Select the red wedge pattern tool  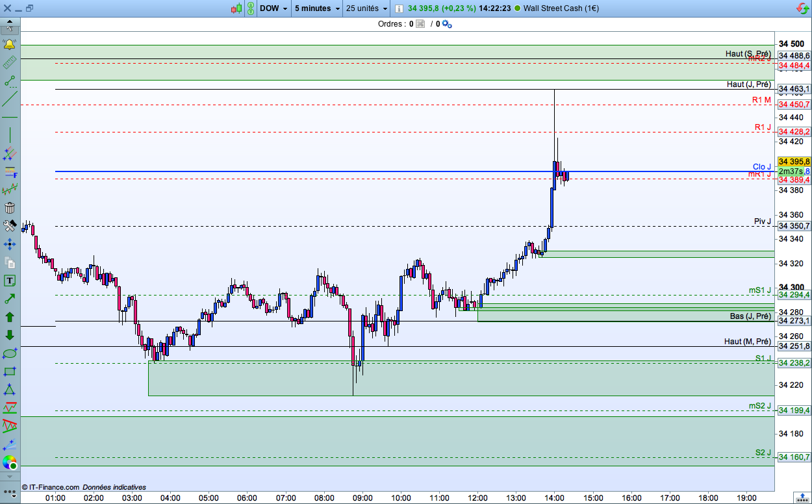point(10,426)
